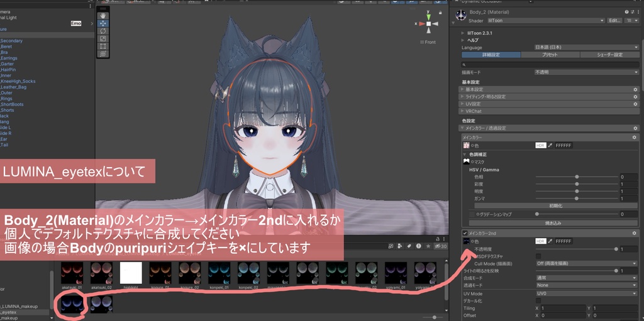Screen dimensions: 644x321
Task: Expand the VRChat section
Action: click(x=548, y=111)
